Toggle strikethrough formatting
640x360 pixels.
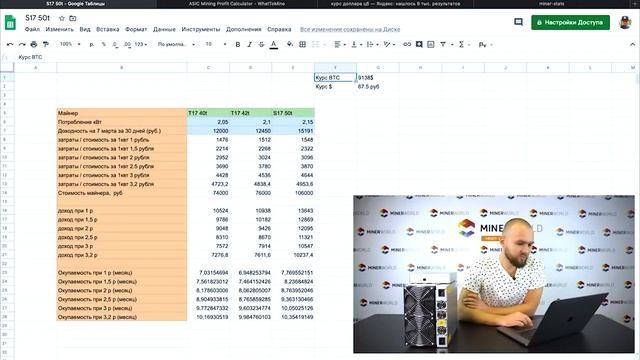[x=261, y=44]
